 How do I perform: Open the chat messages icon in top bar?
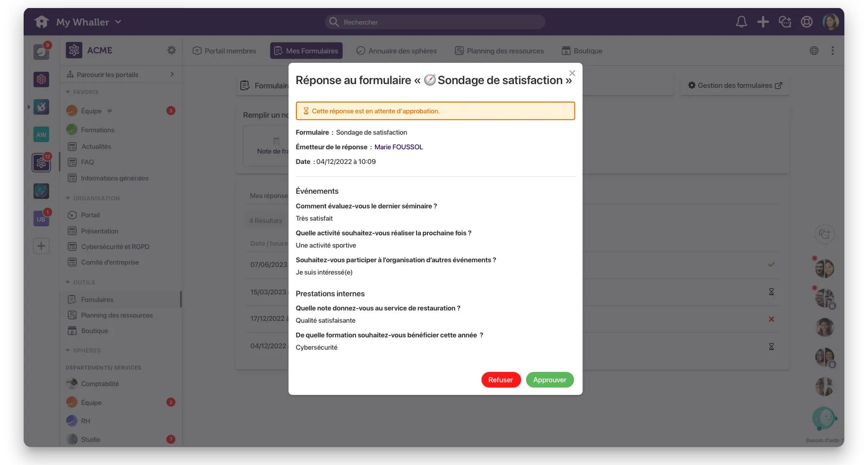[785, 22]
